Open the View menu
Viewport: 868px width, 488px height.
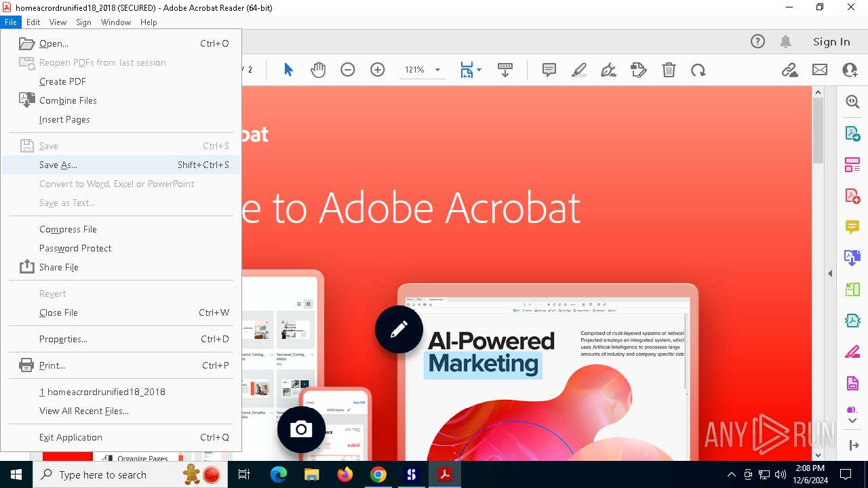(58, 22)
